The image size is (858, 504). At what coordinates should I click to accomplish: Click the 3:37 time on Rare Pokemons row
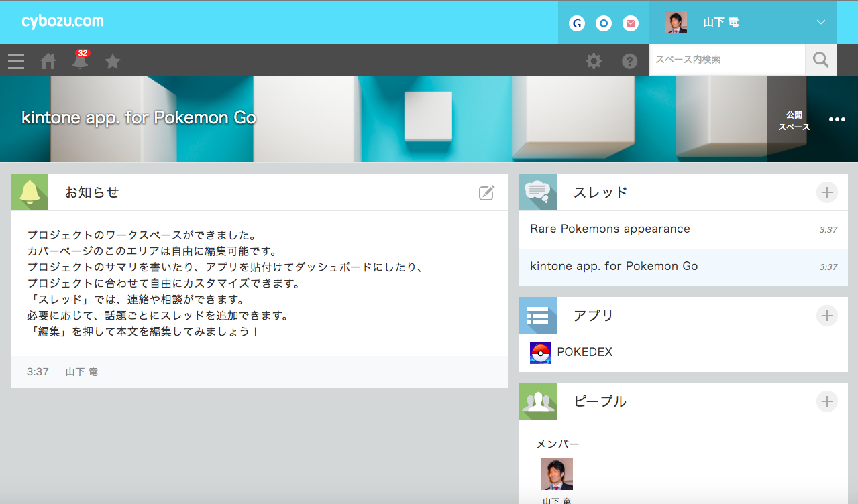(828, 230)
